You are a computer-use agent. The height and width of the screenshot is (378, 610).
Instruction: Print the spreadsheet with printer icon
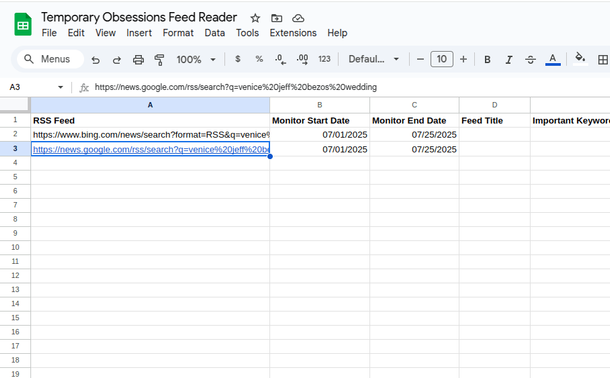point(138,60)
